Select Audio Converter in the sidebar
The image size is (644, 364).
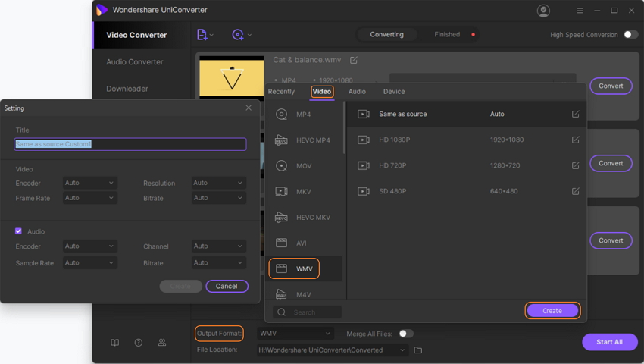coord(135,62)
